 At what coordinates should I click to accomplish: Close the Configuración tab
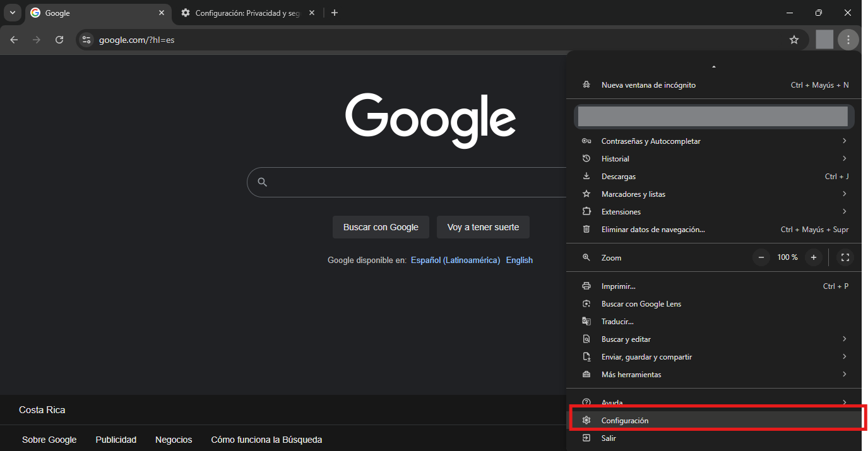(311, 13)
